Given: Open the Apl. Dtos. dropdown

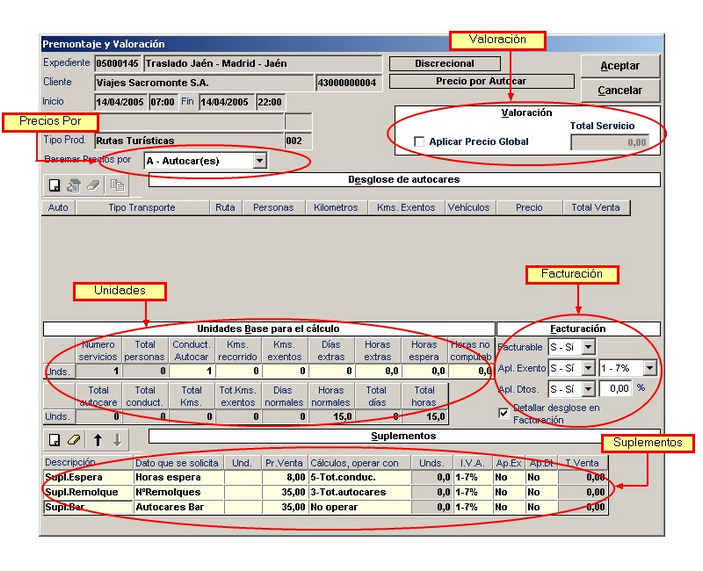Looking at the screenshot, I should click(x=589, y=389).
